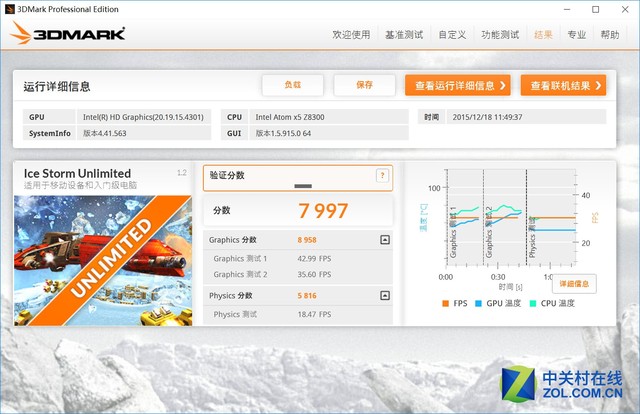The width and height of the screenshot is (640, 414).
Task: Maximize the 3DMark window
Action: [x=596, y=9]
